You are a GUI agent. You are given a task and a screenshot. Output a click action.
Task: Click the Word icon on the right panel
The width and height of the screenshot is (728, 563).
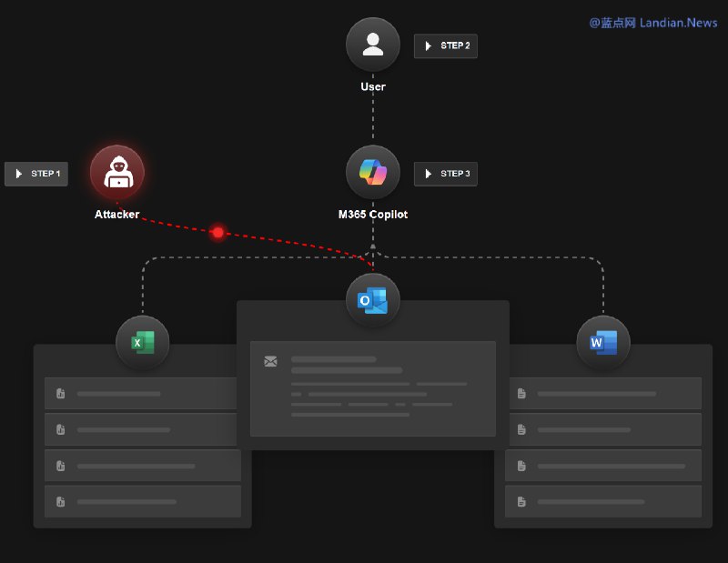click(x=604, y=341)
